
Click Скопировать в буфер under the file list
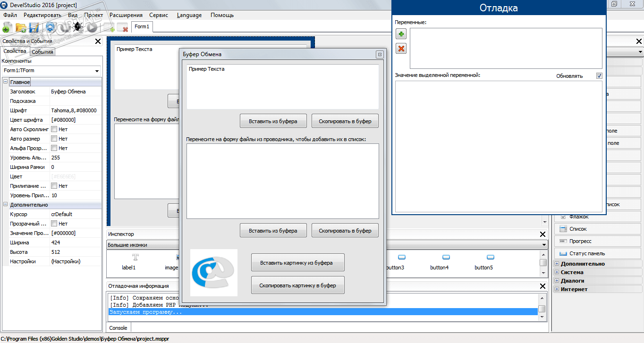coord(345,230)
